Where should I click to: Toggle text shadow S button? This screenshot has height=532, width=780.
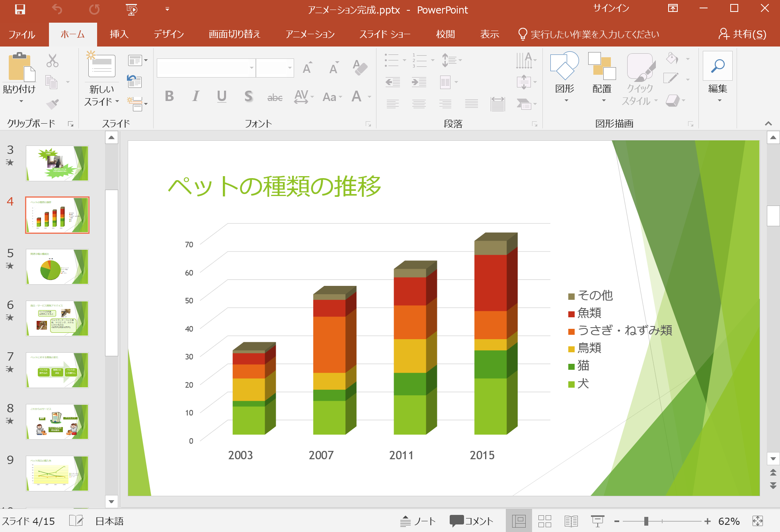tap(248, 96)
